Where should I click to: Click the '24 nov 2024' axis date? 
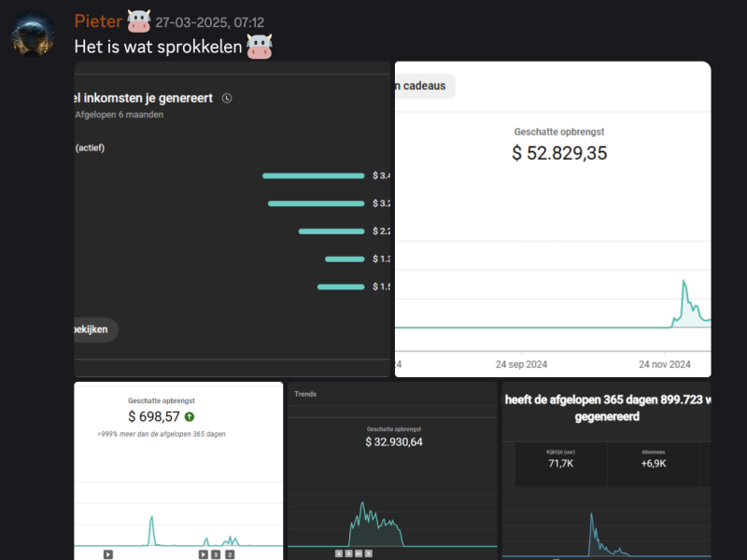(665, 365)
